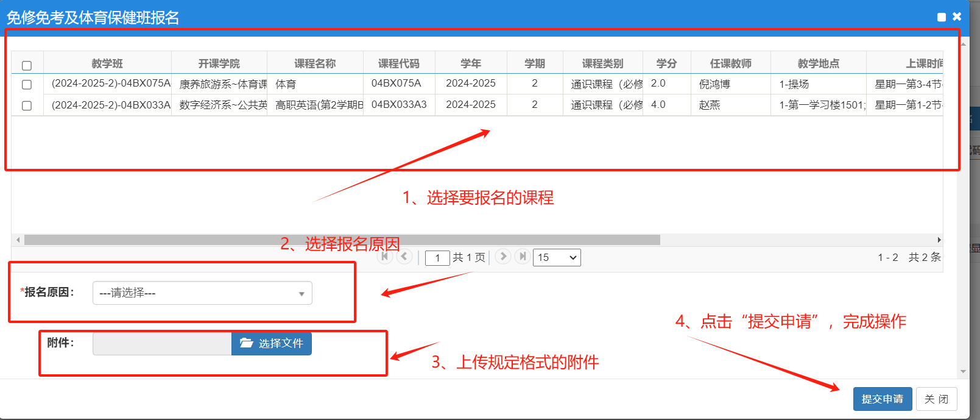Click right arrow of horizontal scrollbar

point(939,240)
